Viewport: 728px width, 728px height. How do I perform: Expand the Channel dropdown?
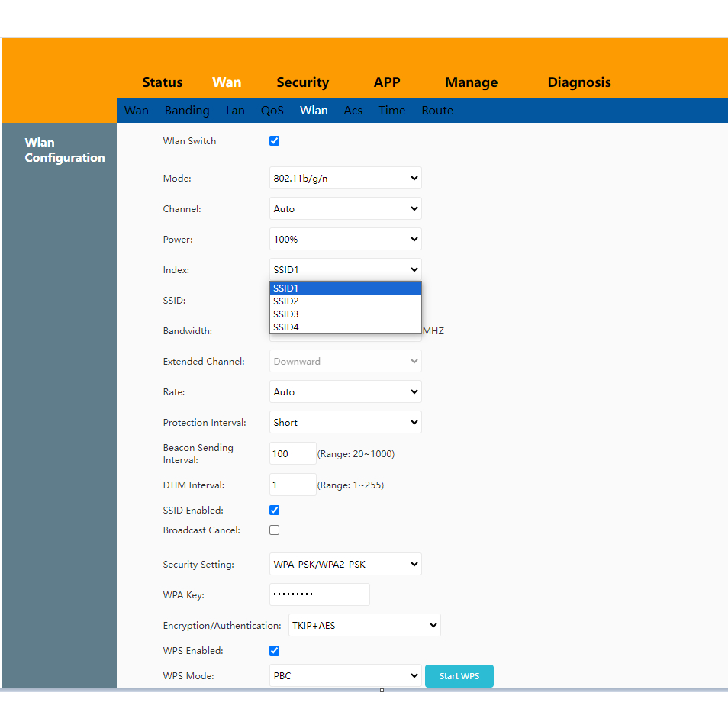click(x=345, y=209)
